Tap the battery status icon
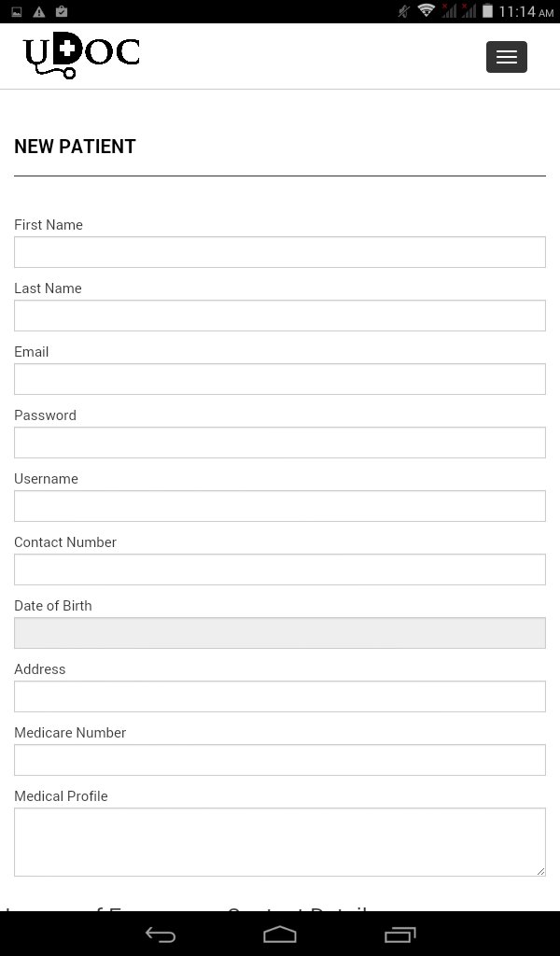Screen dimensions: 560x956 [487, 10]
